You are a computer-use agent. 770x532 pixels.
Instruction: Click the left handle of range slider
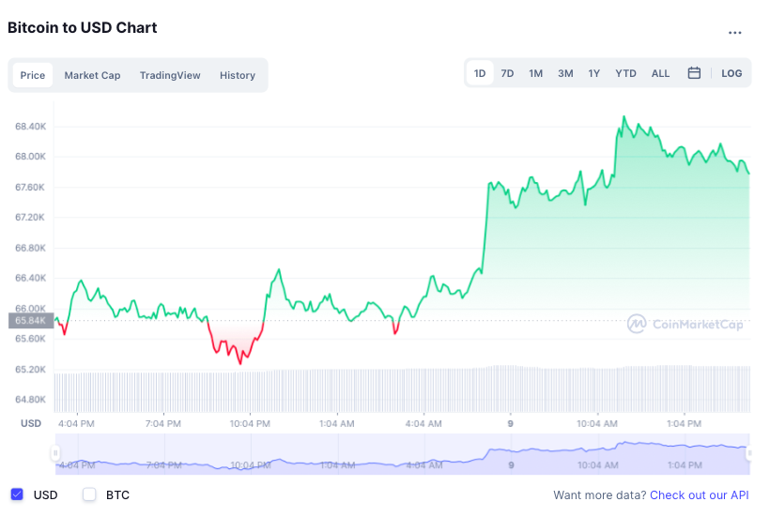coord(54,454)
